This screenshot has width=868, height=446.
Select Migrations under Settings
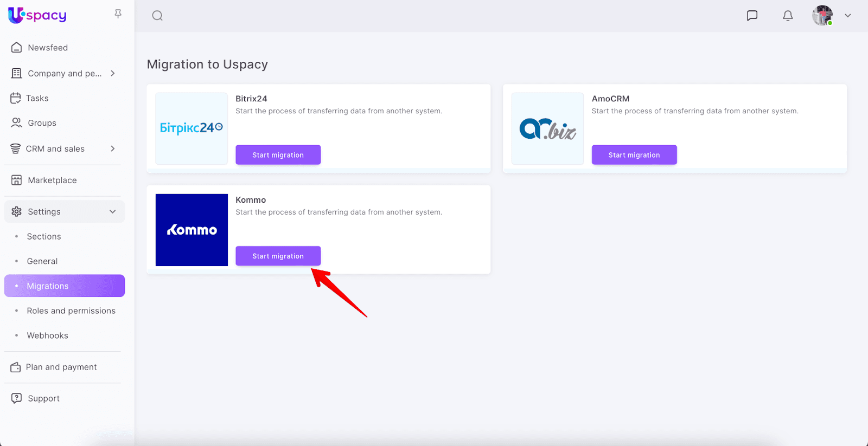click(65, 286)
